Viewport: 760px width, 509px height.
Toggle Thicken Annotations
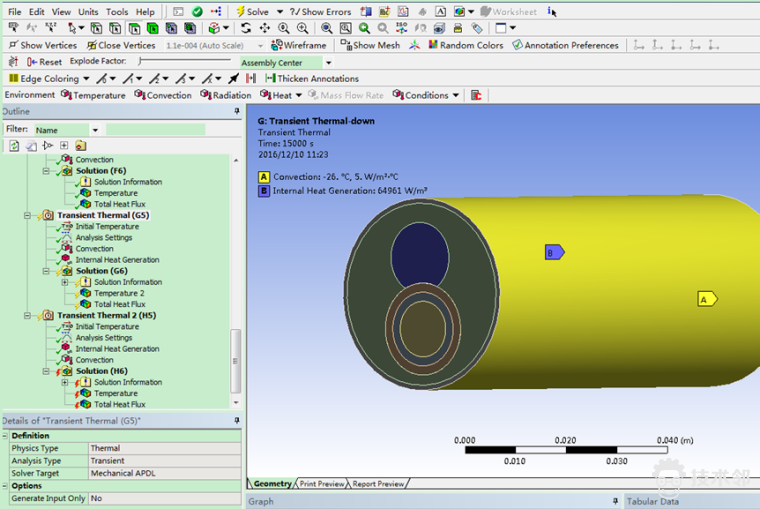coord(312,79)
